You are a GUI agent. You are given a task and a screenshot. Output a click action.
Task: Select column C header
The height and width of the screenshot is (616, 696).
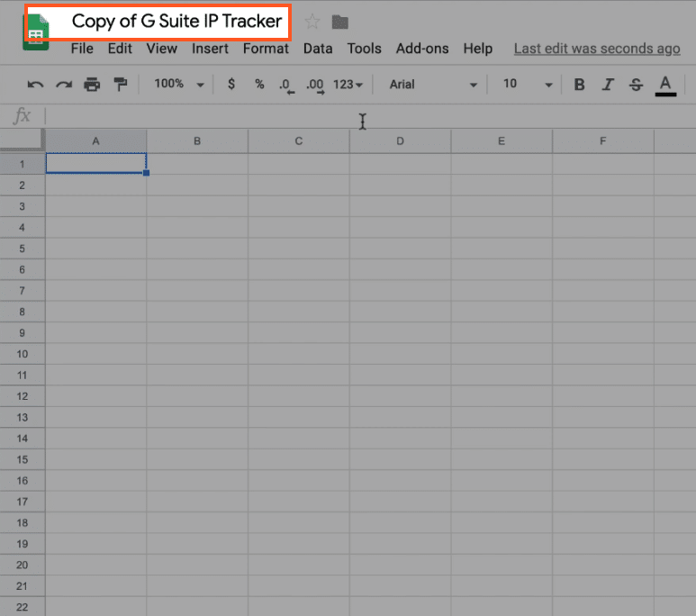click(x=299, y=141)
